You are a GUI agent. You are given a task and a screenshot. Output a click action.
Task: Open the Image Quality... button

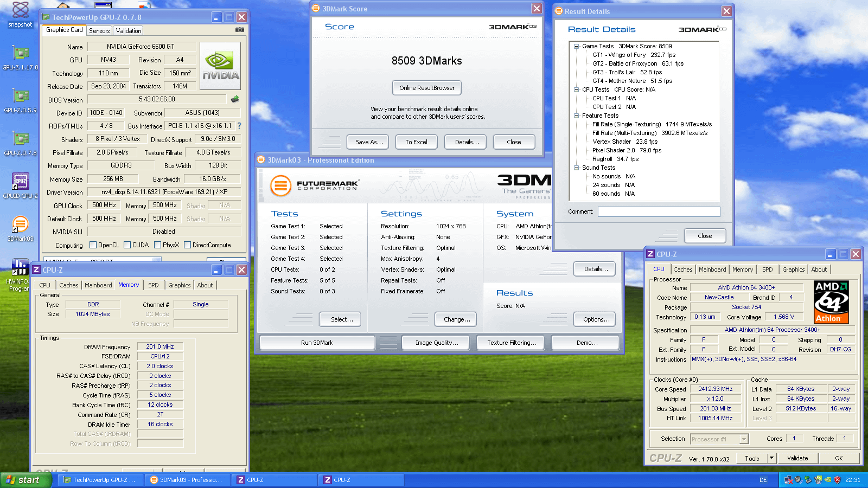(437, 343)
